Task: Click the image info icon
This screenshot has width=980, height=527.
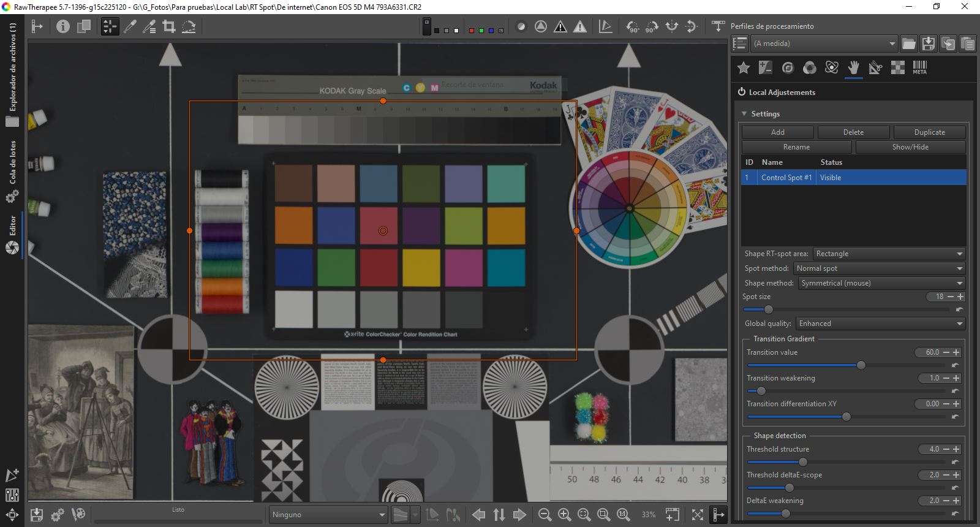Action: point(62,26)
